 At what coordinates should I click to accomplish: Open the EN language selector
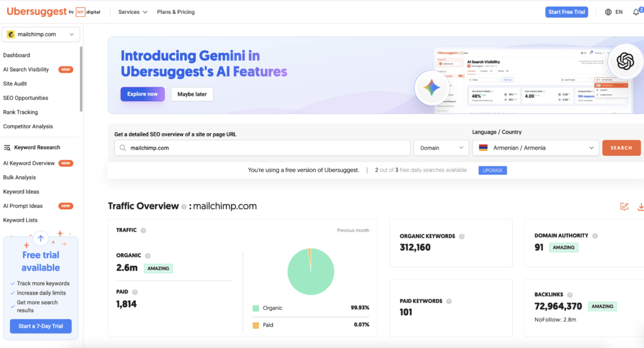(x=614, y=12)
